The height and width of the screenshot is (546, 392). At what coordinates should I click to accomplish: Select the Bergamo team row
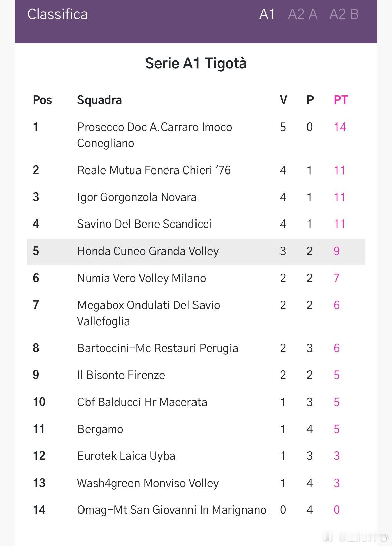click(x=100, y=429)
